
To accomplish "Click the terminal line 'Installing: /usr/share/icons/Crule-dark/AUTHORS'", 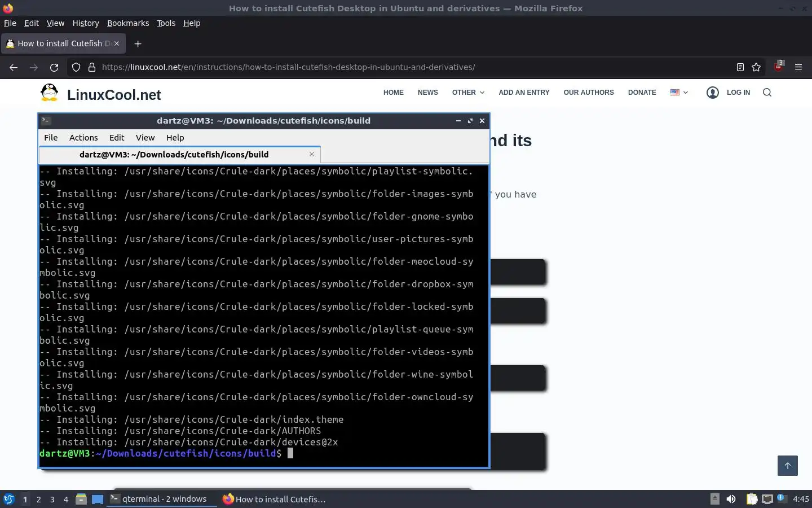I will click(180, 431).
